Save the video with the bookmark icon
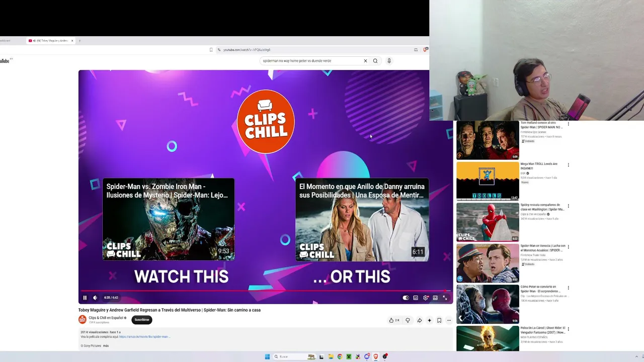Screen dimensions: 644x362 [439, 320]
